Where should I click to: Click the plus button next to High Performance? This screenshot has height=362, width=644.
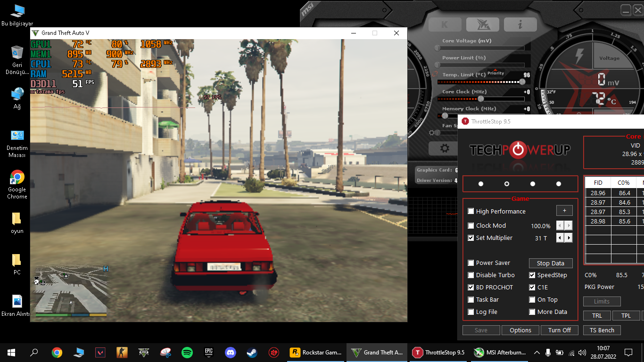click(564, 211)
